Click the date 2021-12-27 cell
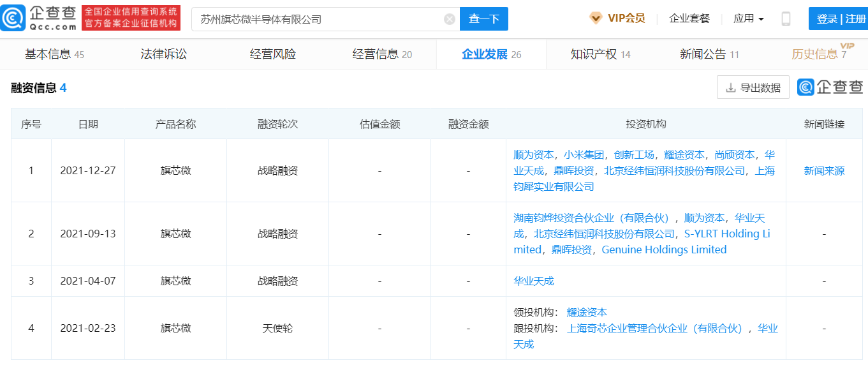Viewport: 868px width, 365px height. coord(88,171)
